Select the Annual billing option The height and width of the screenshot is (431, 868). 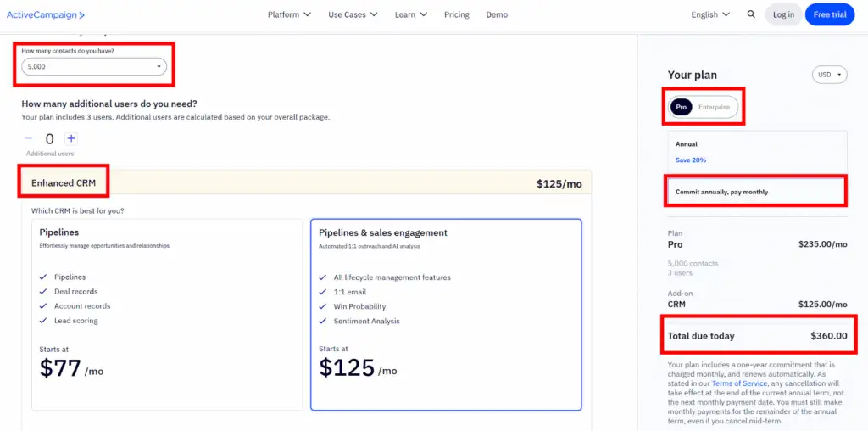coord(757,152)
